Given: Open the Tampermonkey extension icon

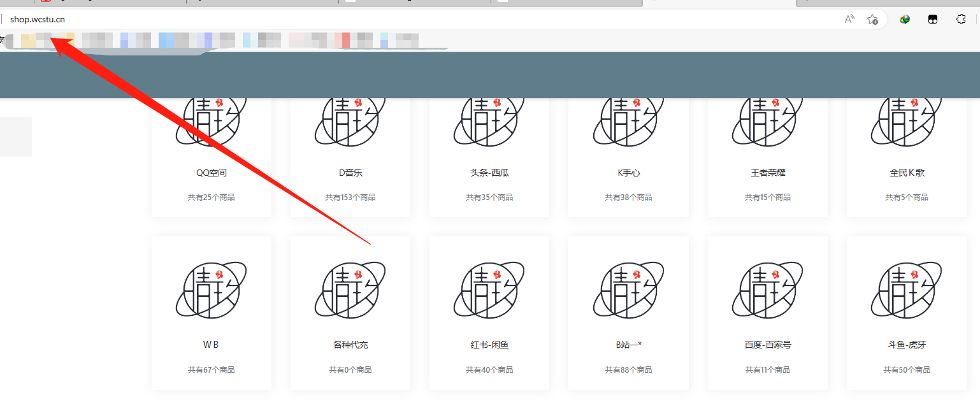Looking at the screenshot, I should click(x=933, y=19).
